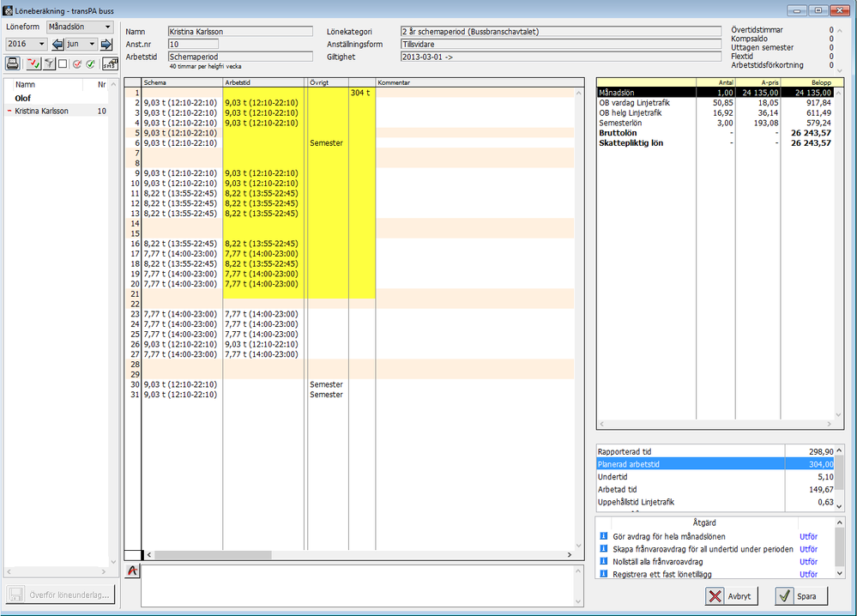
Task: Click Utför for Nollställ alla frånvaroavdrag
Action: 808,562
